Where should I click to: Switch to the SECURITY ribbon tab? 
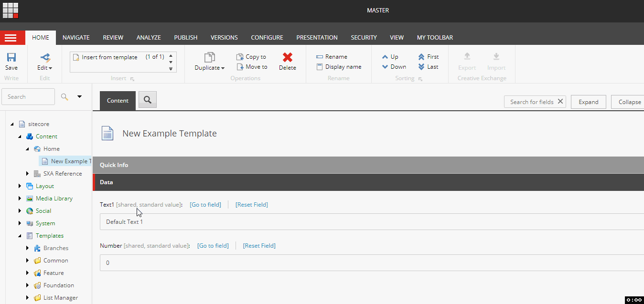pyautogui.click(x=364, y=38)
